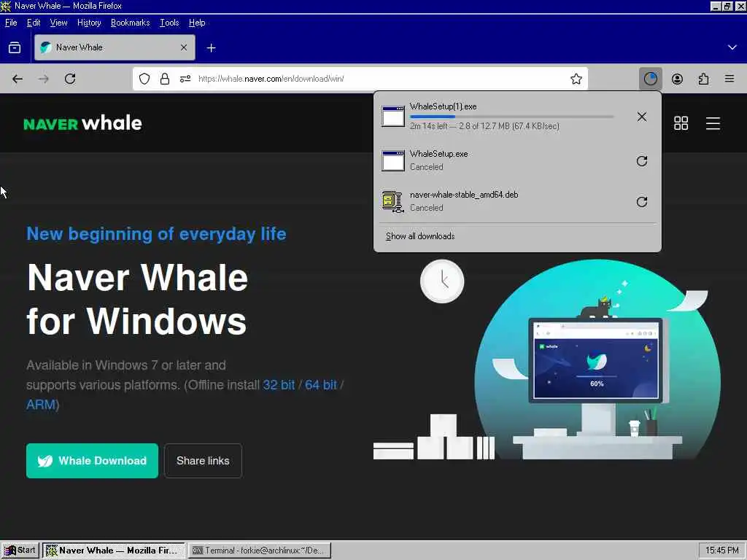Image resolution: width=747 pixels, height=560 pixels.
Task: Switch to Terminal window in taskbar
Action: [259, 551]
